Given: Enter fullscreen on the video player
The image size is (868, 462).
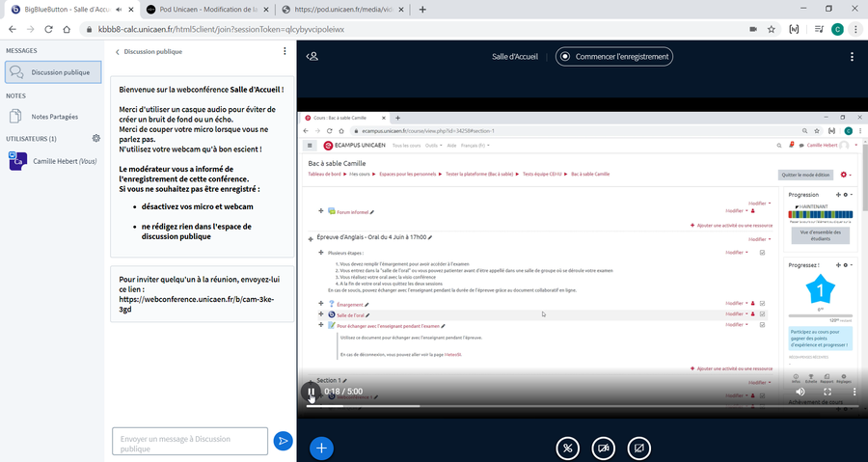Looking at the screenshot, I should (827, 392).
